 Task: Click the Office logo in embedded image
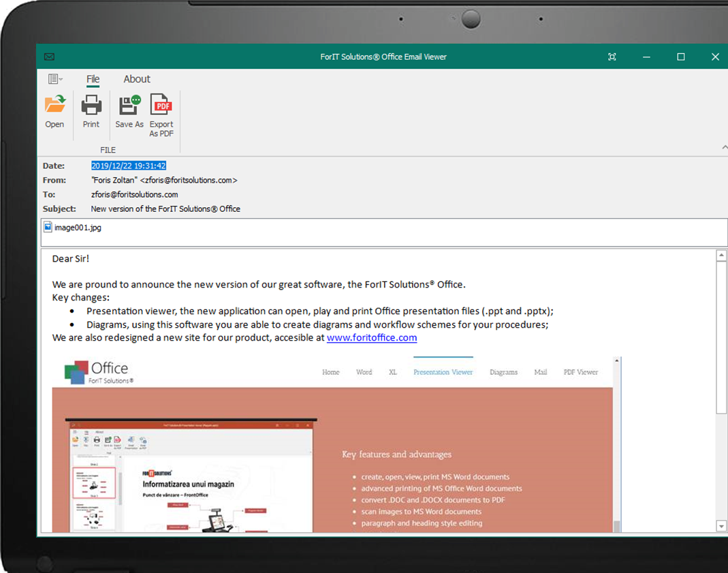click(99, 372)
